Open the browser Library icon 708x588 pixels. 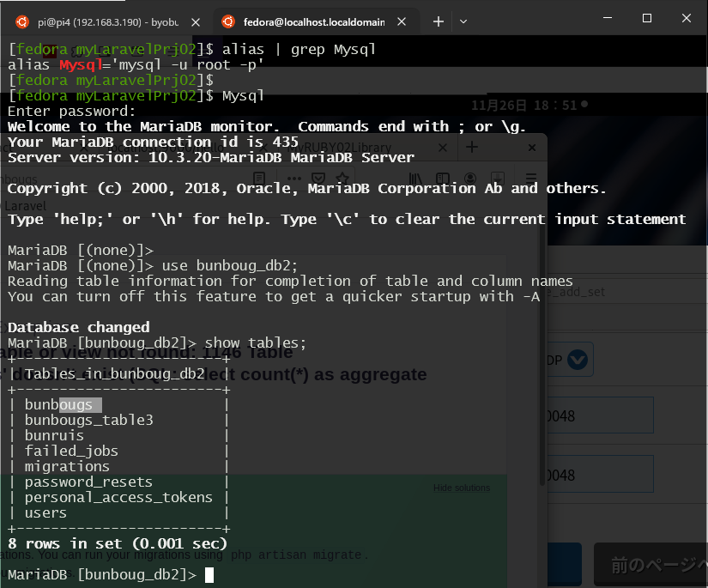tap(415, 178)
